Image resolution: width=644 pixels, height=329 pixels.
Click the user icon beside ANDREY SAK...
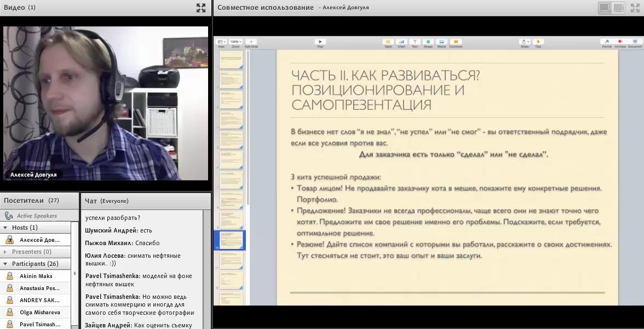coord(9,300)
